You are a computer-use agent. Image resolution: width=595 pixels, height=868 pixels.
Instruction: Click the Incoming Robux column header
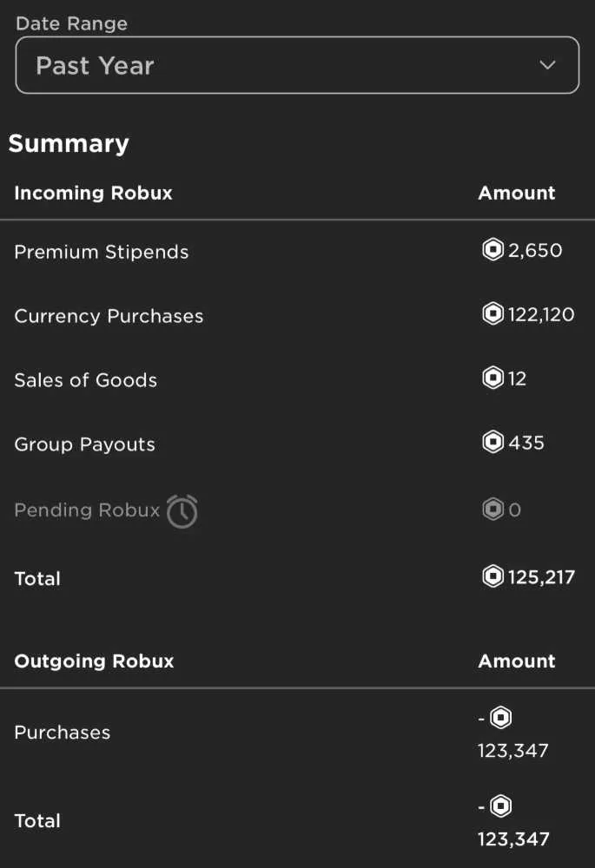point(93,193)
